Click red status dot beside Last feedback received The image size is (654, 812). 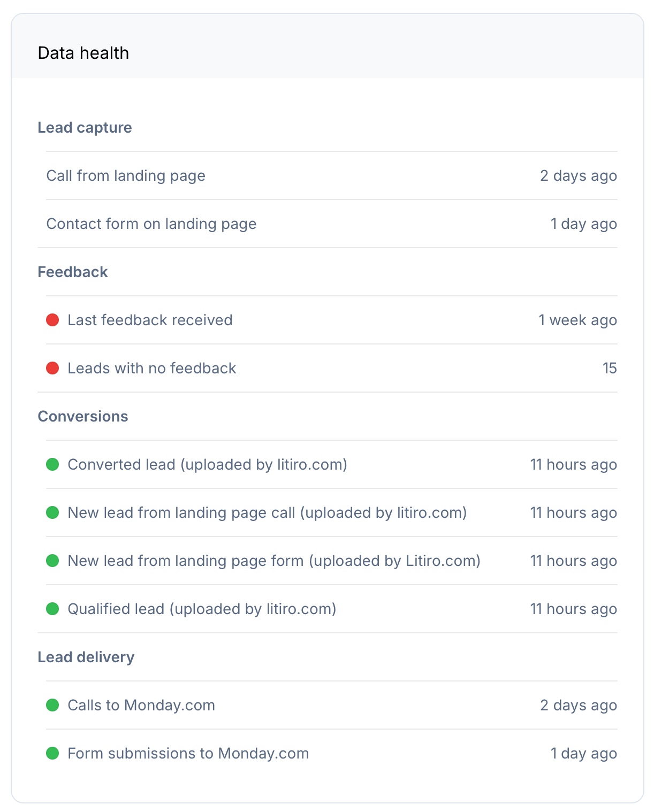click(52, 320)
